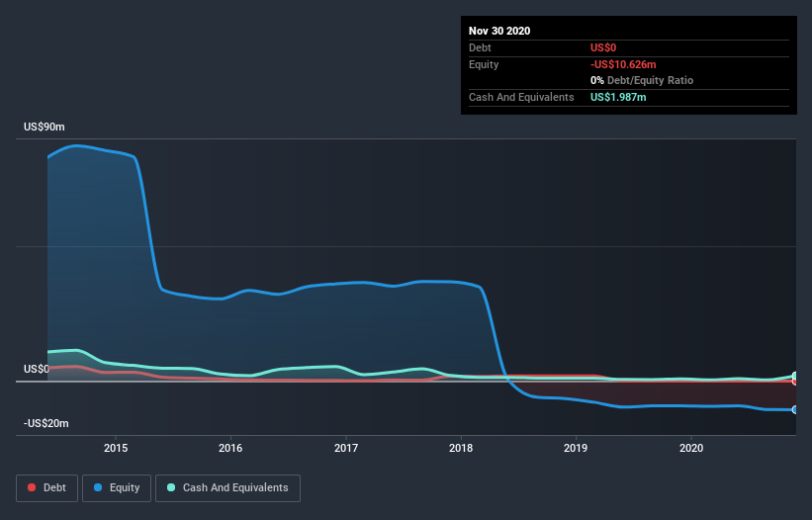Click the 2017 x-axis label
Screen dimensions: 812x520
(346, 448)
